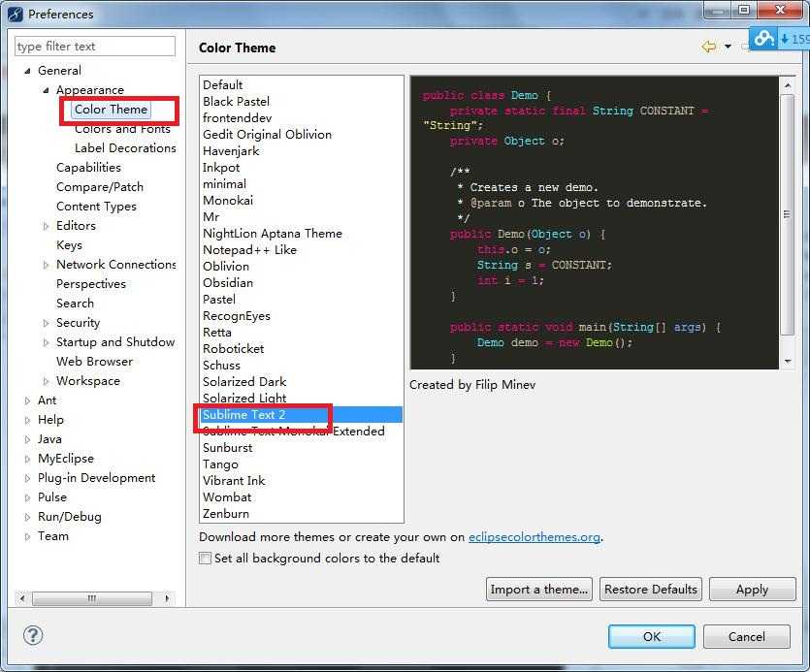Click the code preview vertical scrollbar thumb
The height and width of the screenshot is (672, 810).
click(x=788, y=214)
